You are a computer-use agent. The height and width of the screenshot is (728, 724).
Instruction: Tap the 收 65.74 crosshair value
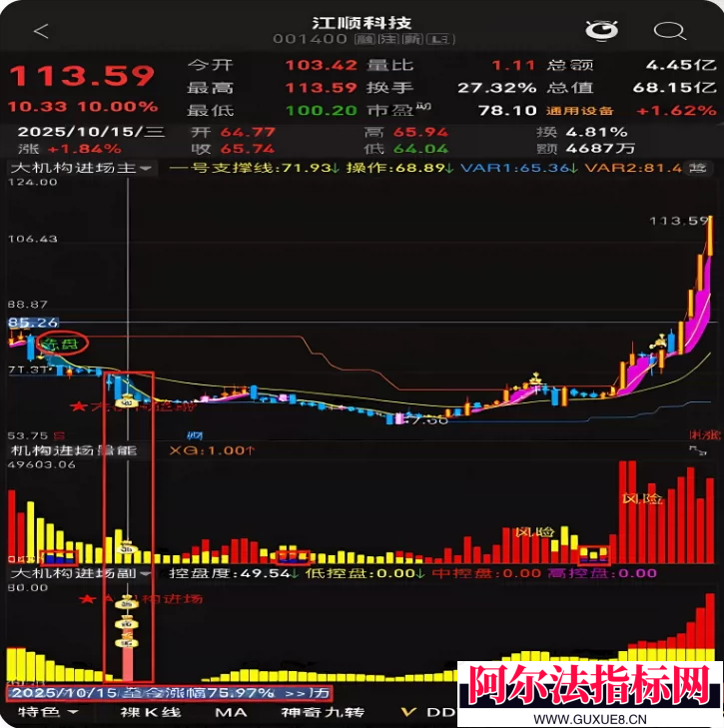click(233, 149)
